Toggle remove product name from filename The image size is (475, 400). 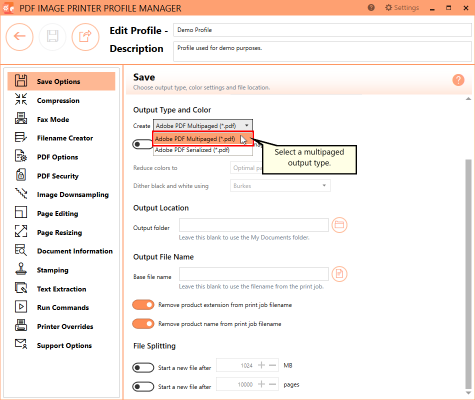143,324
